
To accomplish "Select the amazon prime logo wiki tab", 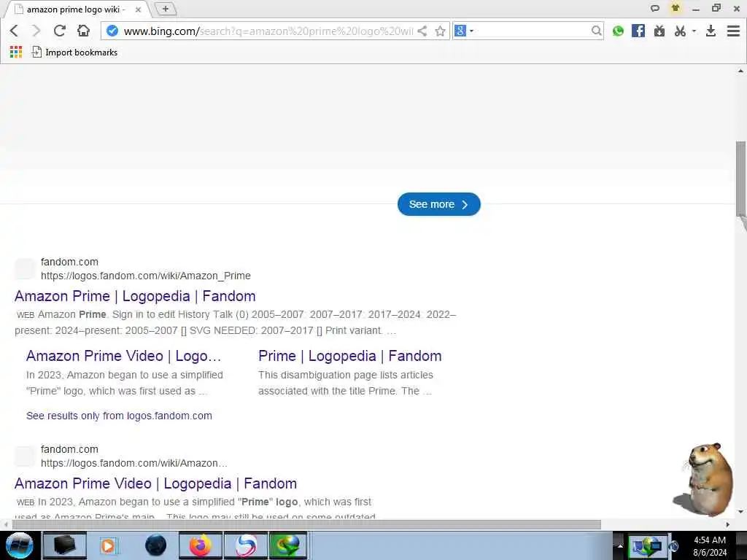I will click(76, 9).
